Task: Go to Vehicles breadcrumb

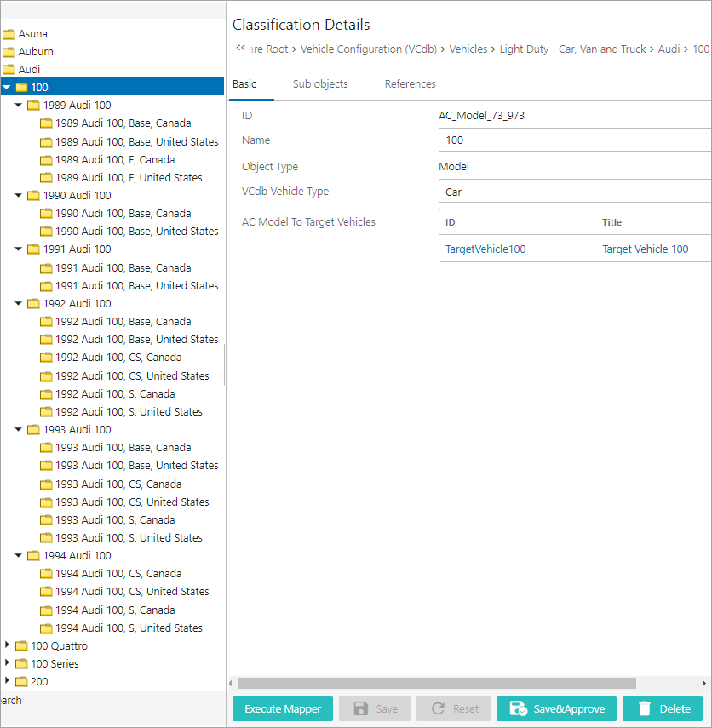Action: pyautogui.click(x=468, y=49)
